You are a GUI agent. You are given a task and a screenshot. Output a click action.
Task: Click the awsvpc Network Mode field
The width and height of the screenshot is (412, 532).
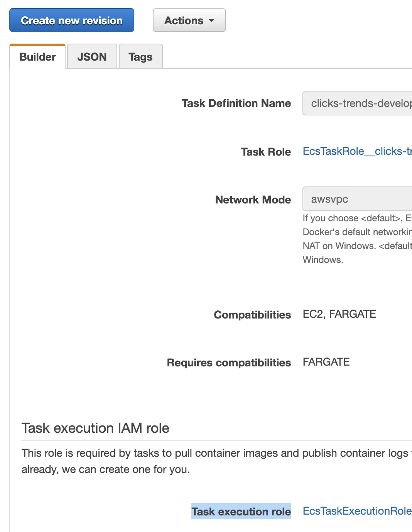point(357,199)
